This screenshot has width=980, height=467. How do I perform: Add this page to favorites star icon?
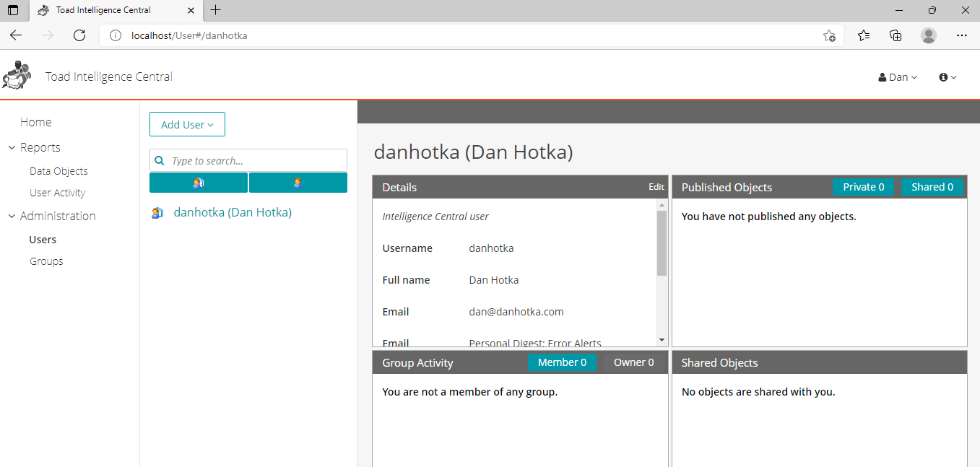pos(829,35)
